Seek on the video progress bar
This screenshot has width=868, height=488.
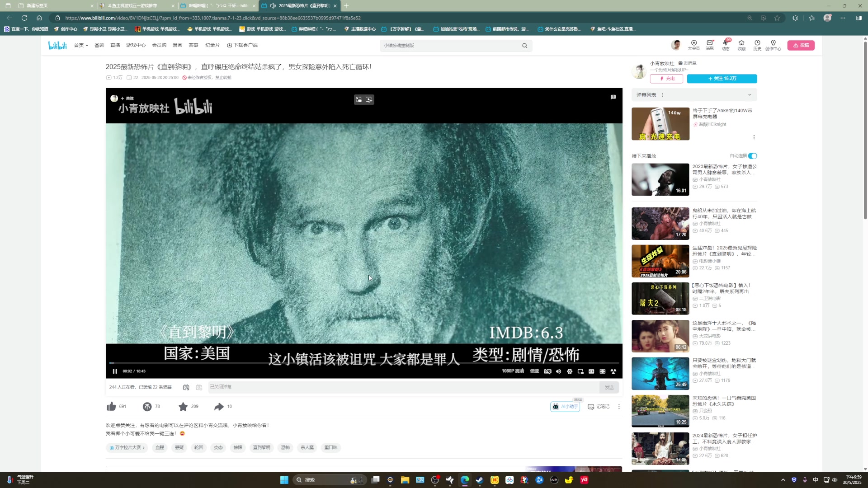point(364,363)
